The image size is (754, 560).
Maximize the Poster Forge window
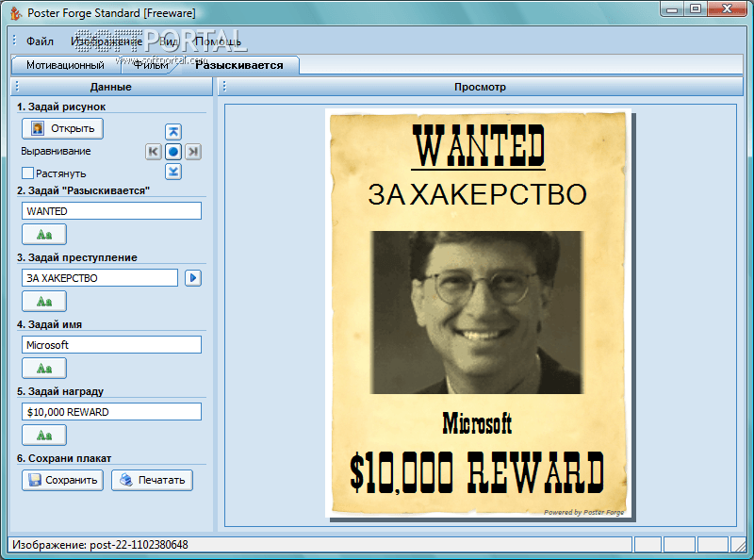[x=696, y=9]
